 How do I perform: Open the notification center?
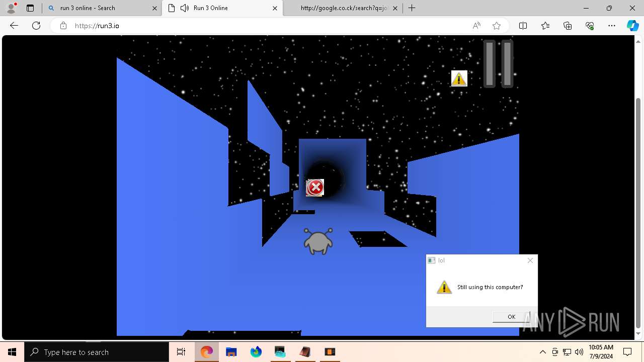click(x=627, y=352)
